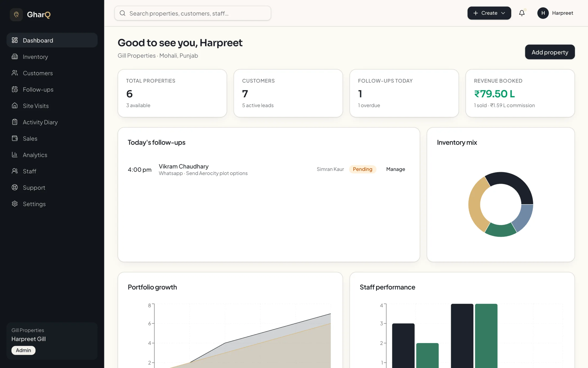Click the Inventory mix card title
The width and height of the screenshot is (588, 368).
point(457,142)
